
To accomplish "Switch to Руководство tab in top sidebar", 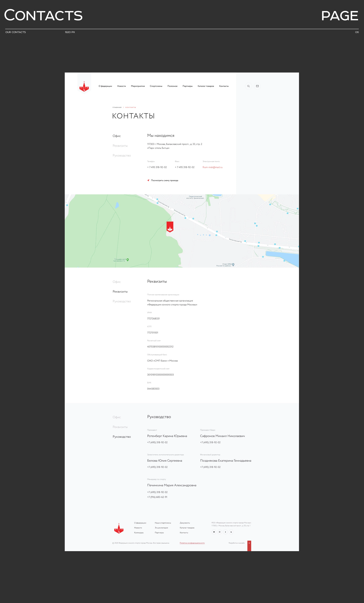I will click(122, 156).
